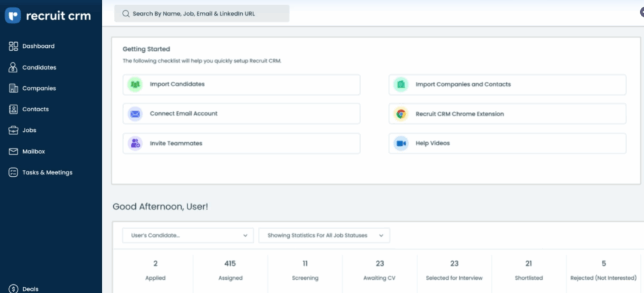Viewport: 644px width, 293px height.
Task: Select Contacts in the sidebar
Action: pyautogui.click(x=35, y=109)
